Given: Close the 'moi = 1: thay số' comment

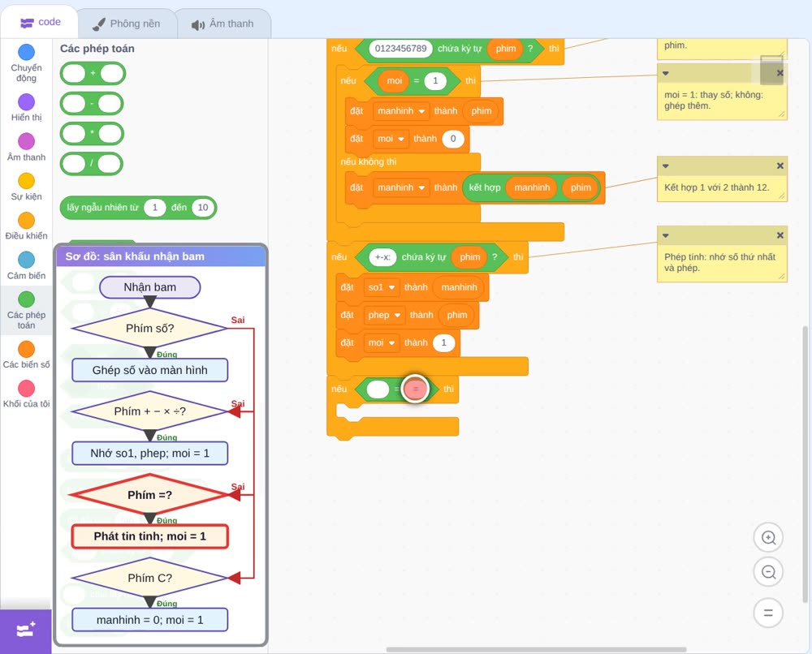Looking at the screenshot, I should [780, 73].
